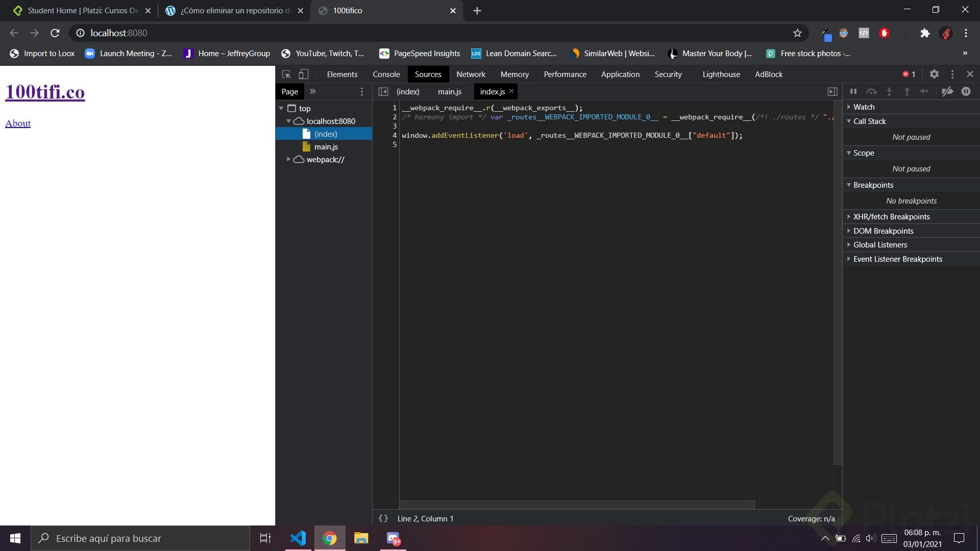Click the step out of function icon

907,92
